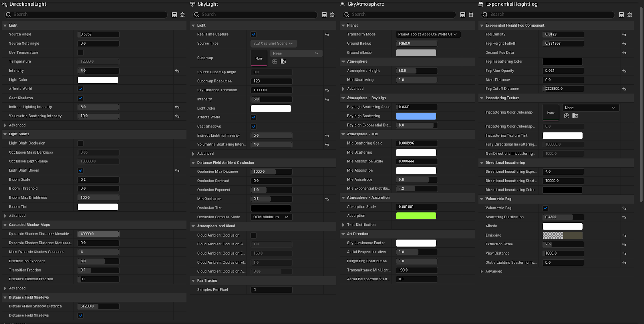Screen dimensions: 644x324
Task: Open Rayleigh Scattering blue color swatch
Action: point(416,116)
